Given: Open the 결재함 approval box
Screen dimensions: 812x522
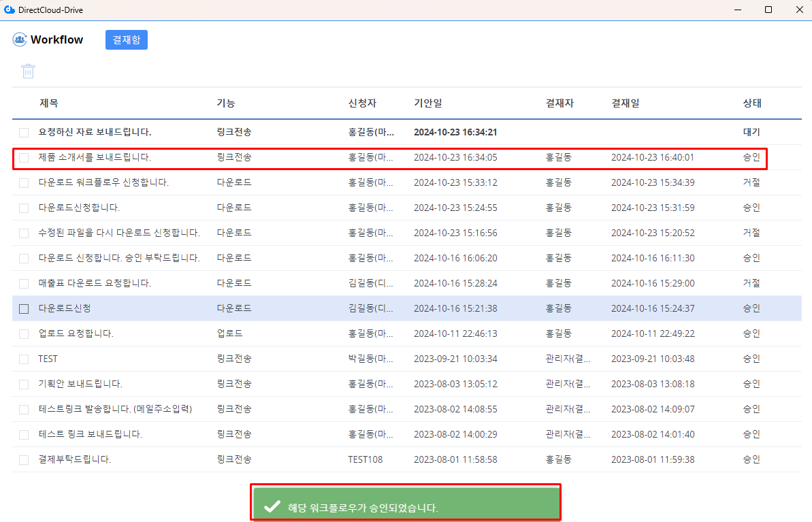Looking at the screenshot, I should [x=126, y=39].
